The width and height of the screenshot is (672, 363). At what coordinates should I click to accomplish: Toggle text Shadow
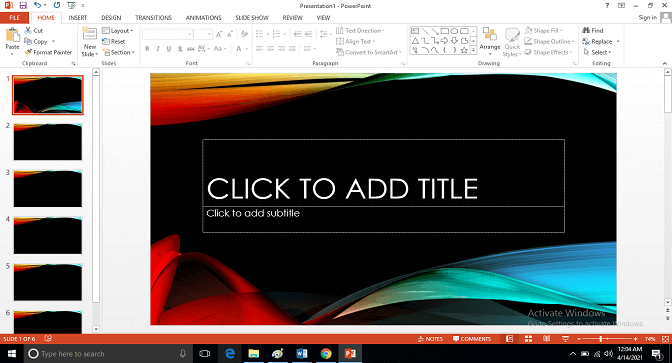pyautogui.click(x=180, y=49)
